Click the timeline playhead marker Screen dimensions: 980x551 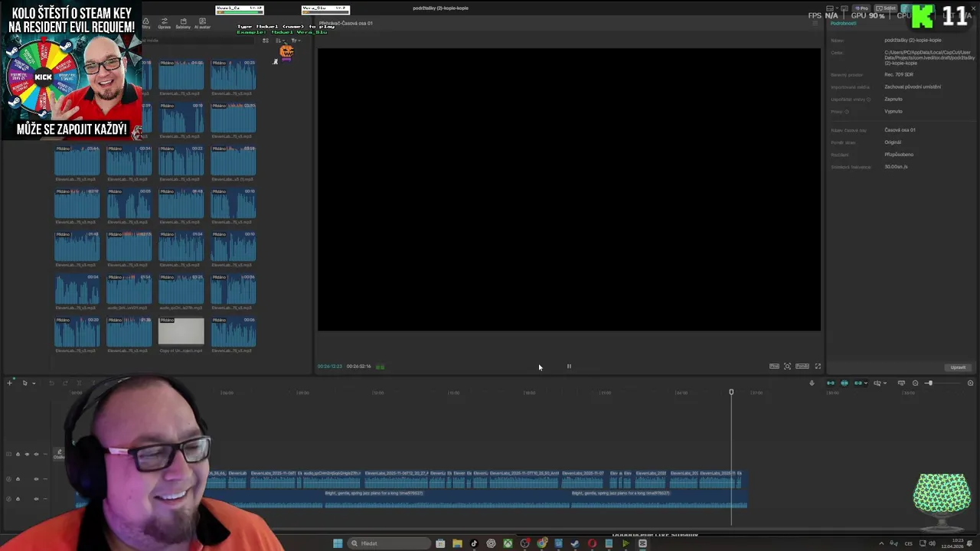pos(731,393)
